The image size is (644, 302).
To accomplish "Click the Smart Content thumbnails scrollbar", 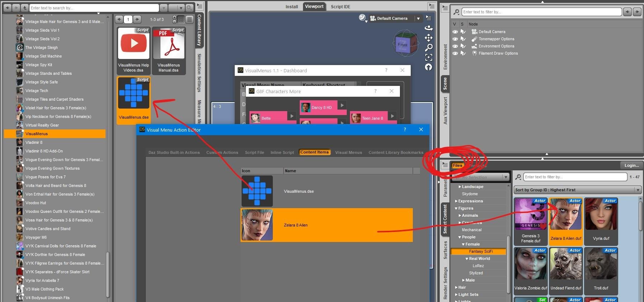I will tap(640, 216).
